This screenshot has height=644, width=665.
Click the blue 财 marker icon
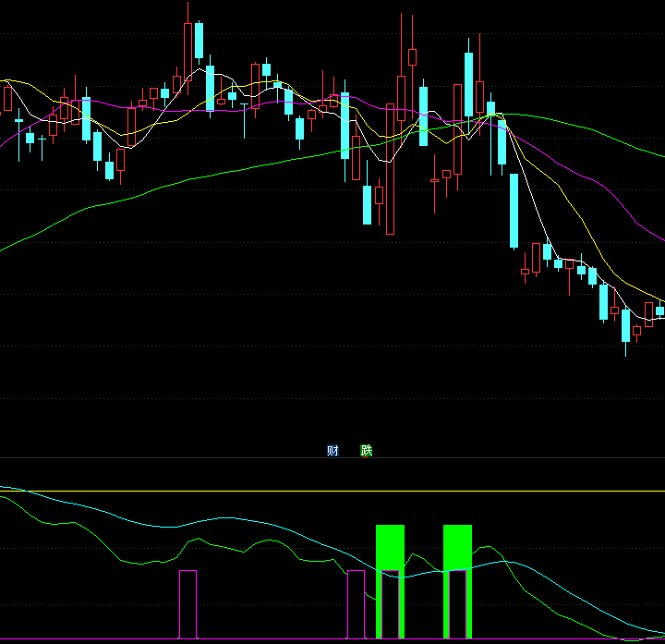pyautogui.click(x=332, y=451)
